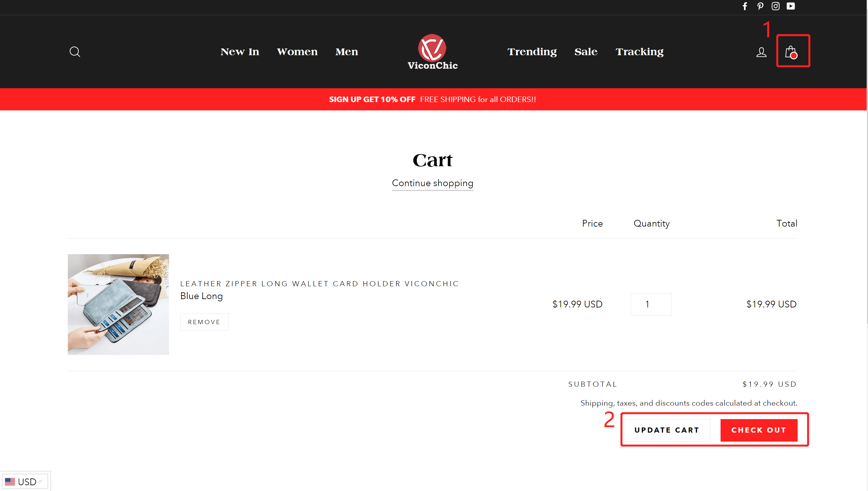Select the quantity input field
868x491 pixels.
[x=651, y=304]
